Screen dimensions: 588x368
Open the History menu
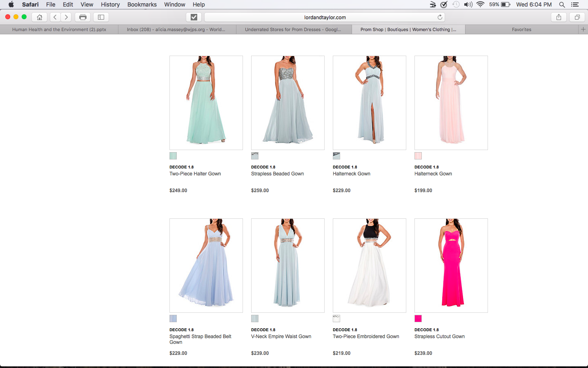point(110,4)
